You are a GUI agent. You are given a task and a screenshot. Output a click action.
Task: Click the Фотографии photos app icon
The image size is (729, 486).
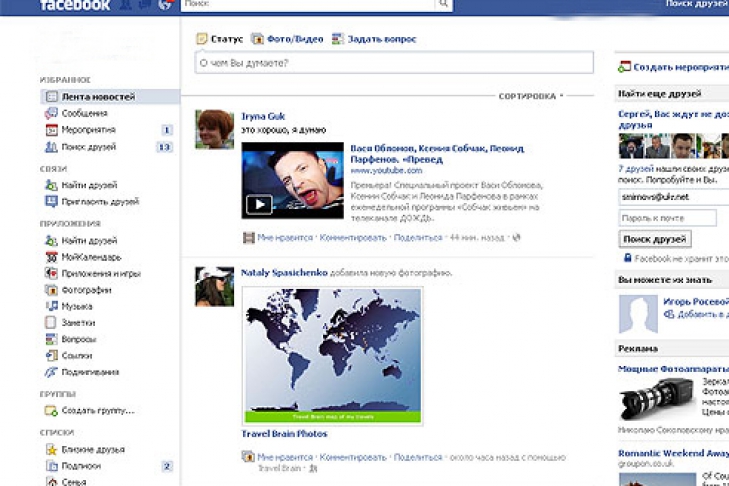tap(51, 290)
